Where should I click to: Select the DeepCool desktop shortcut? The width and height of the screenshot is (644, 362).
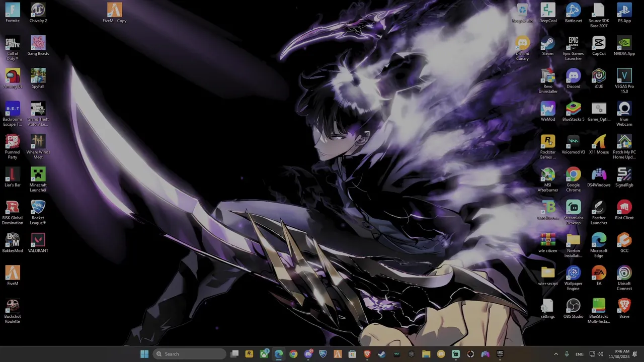tap(548, 13)
